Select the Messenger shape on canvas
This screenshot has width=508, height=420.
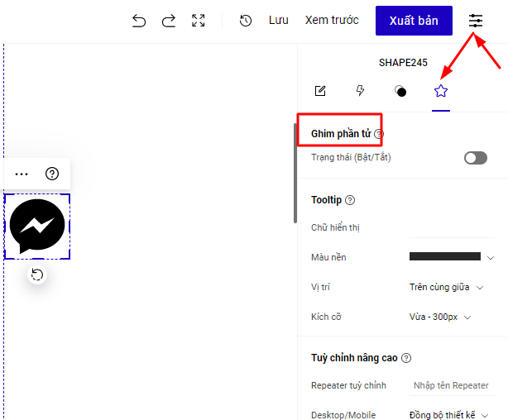click(x=37, y=227)
